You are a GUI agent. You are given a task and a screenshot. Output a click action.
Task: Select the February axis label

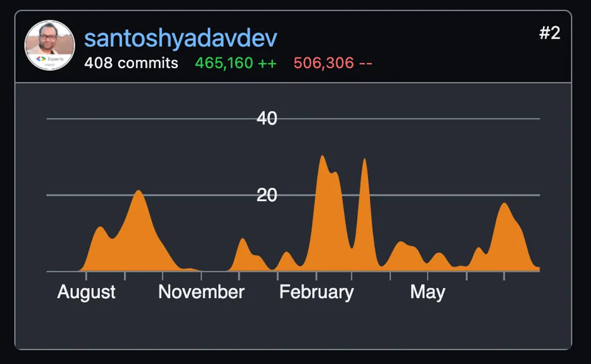(316, 293)
